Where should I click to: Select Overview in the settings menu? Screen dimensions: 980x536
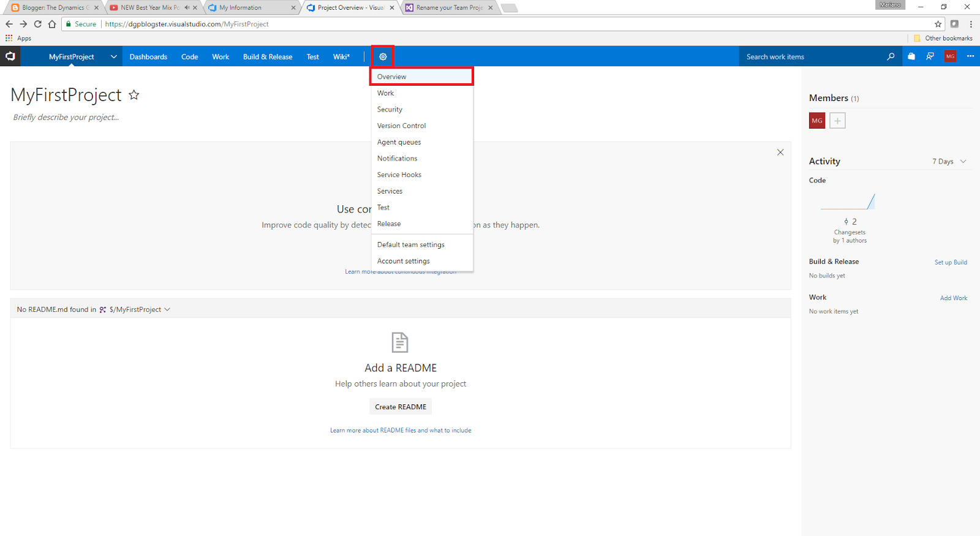click(421, 77)
